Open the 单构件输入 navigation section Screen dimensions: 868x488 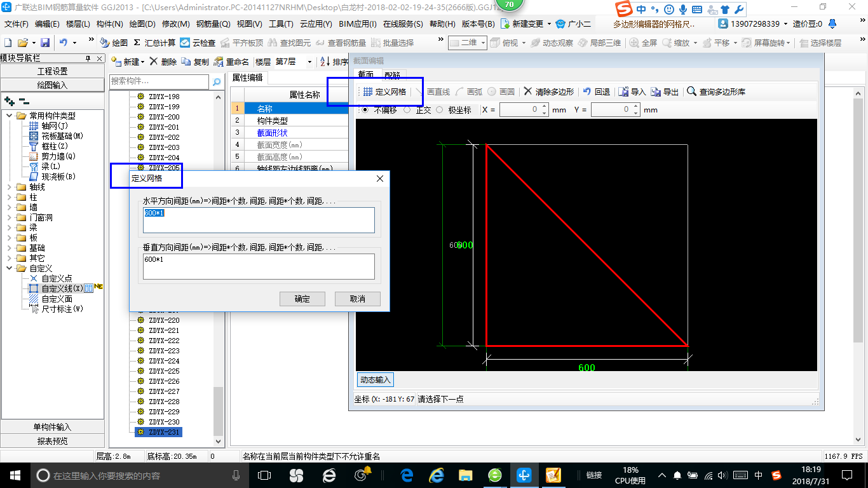53,427
